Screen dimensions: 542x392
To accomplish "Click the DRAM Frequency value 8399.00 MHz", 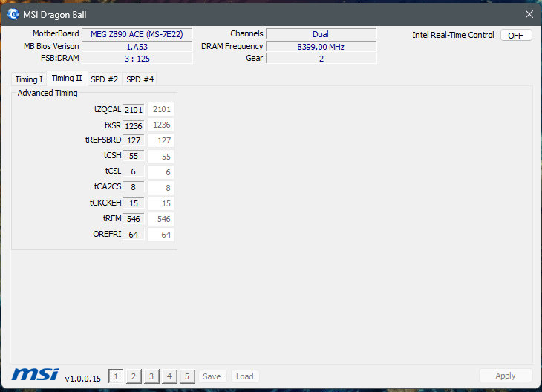I will coord(321,47).
